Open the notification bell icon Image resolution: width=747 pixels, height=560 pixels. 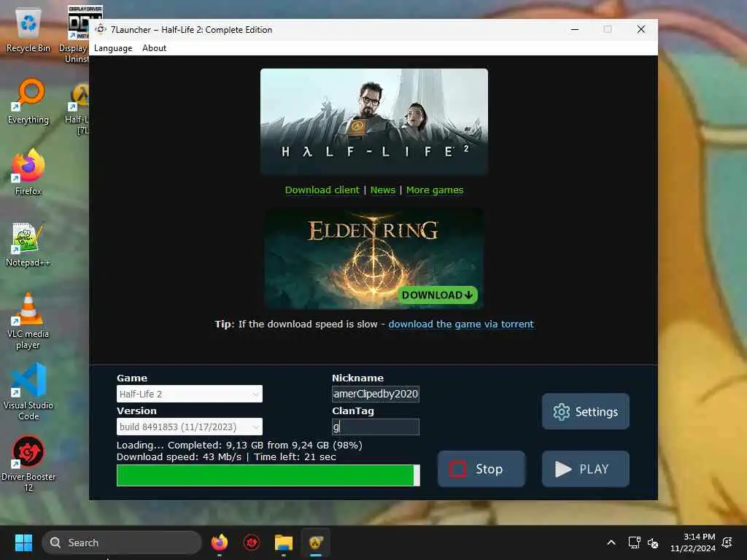(727, 542)
